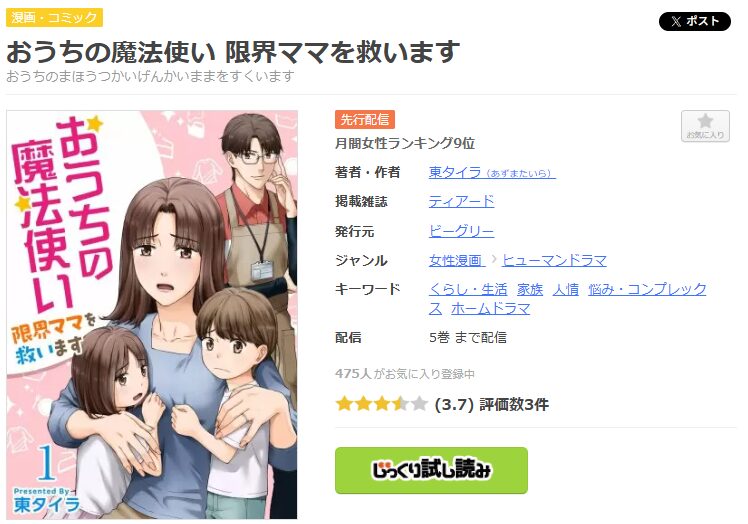Click the manga cover thumbnail
748x524 pixels.
click(152, 314)
